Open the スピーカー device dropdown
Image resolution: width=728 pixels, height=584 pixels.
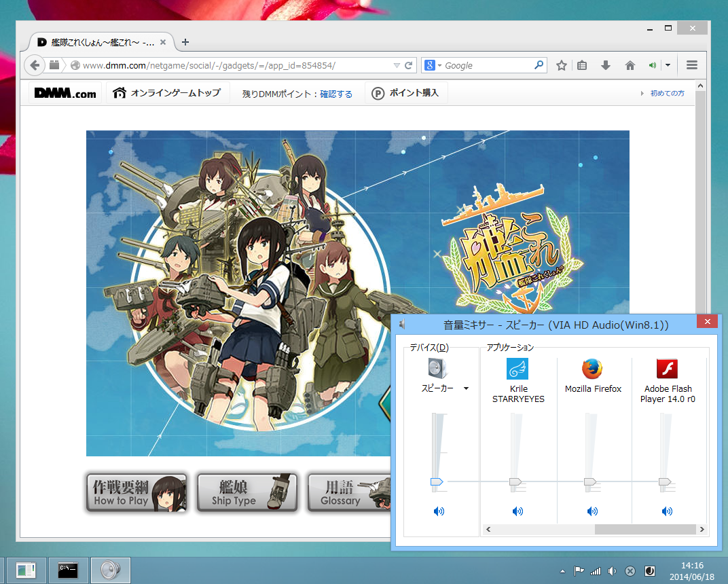(x=466, y=388)
